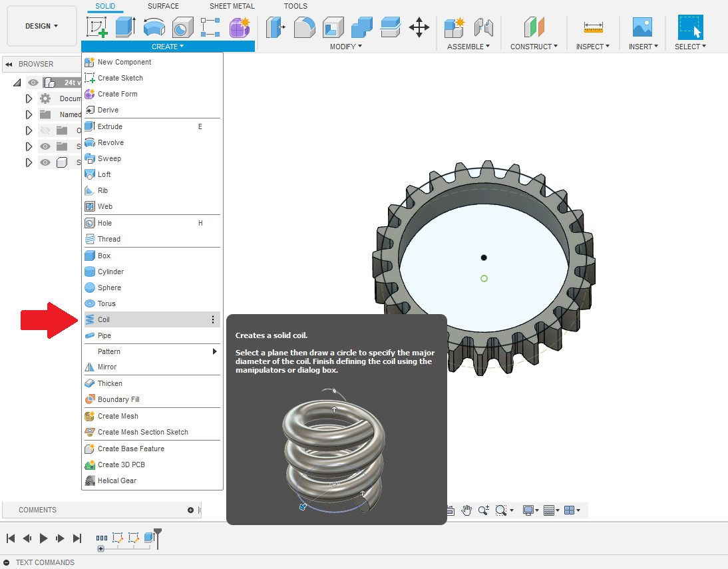Expand the Document Settings tree node
Viewport: 728px width, 569px height.
click(x=29, y=98)
